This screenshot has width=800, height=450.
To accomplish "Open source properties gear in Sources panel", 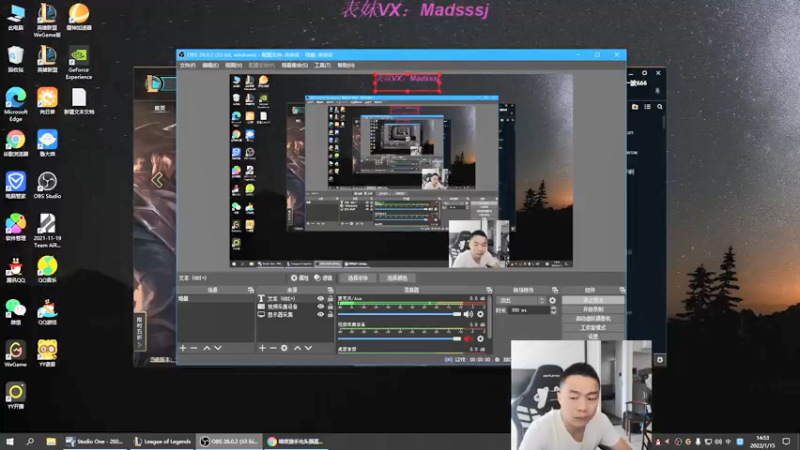I will click(x=284, y=348).
